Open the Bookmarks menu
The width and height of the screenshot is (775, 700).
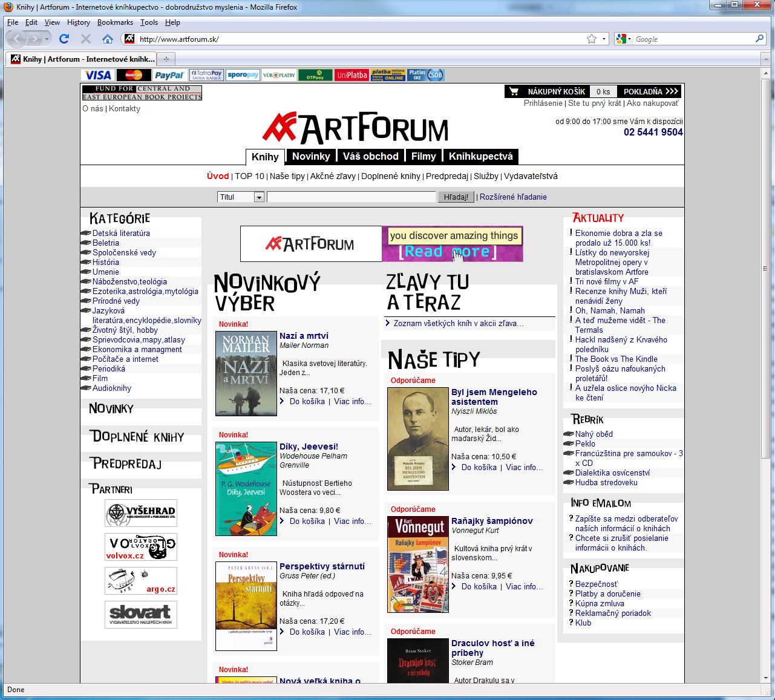pyautogui.click(x=115, y=22)
